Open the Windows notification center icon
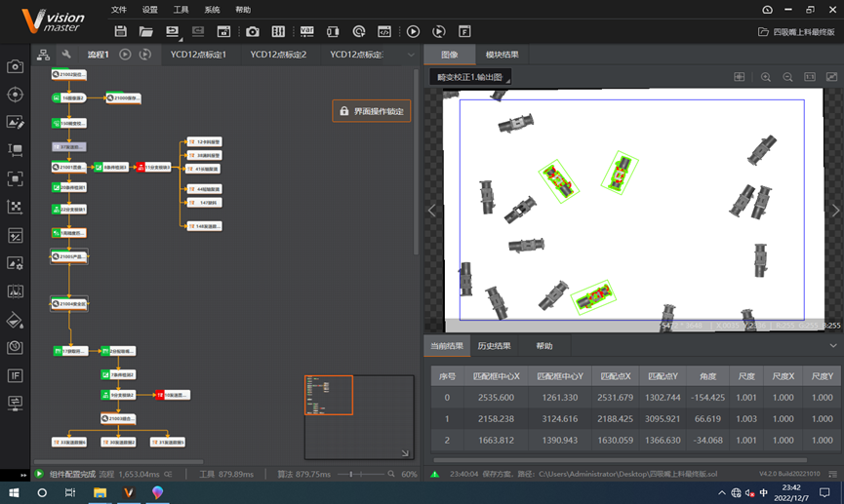 click(824, 492)
